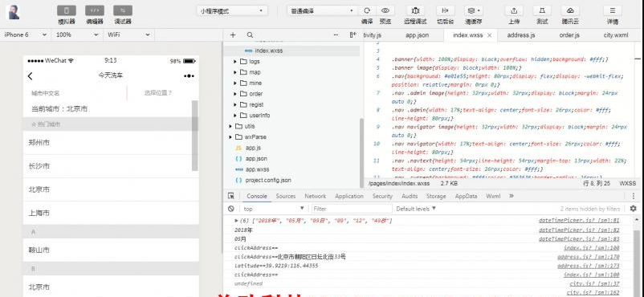Click the remote debug bug icon
Screen dimensions: 644x297
pos(415,10)
